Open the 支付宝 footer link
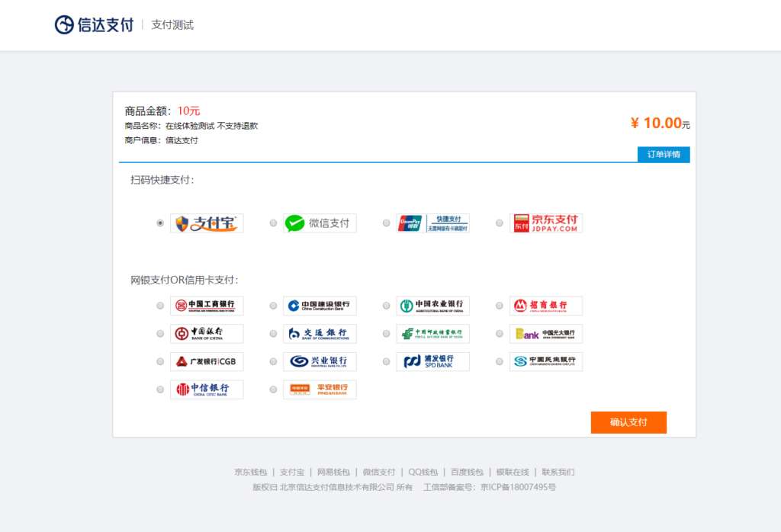Image resolution: width=781 pixels, height=532 pixels. tap(292, 472)
